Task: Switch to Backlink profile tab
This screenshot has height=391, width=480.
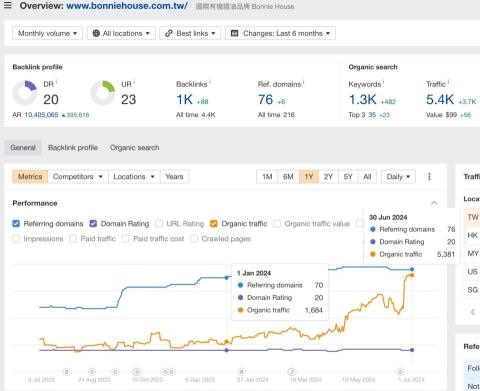Action: [x=73, y=148]
